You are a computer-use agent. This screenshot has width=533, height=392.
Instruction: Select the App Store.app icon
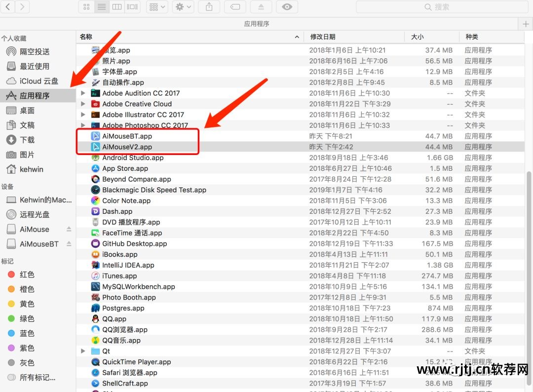pyautogui.click(x=96, y=168)
